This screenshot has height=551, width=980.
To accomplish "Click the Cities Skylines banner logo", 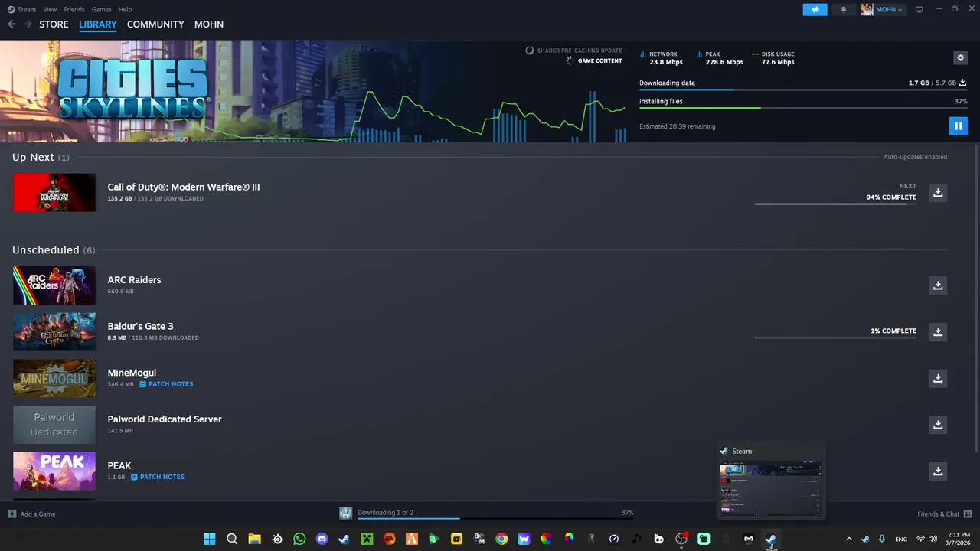I will [132, 90].
